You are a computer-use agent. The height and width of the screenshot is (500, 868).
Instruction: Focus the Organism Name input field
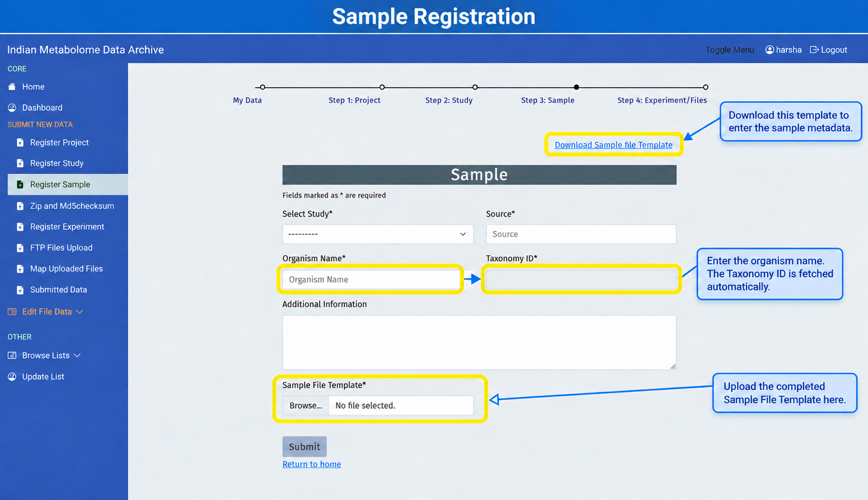tap(370, 279)
